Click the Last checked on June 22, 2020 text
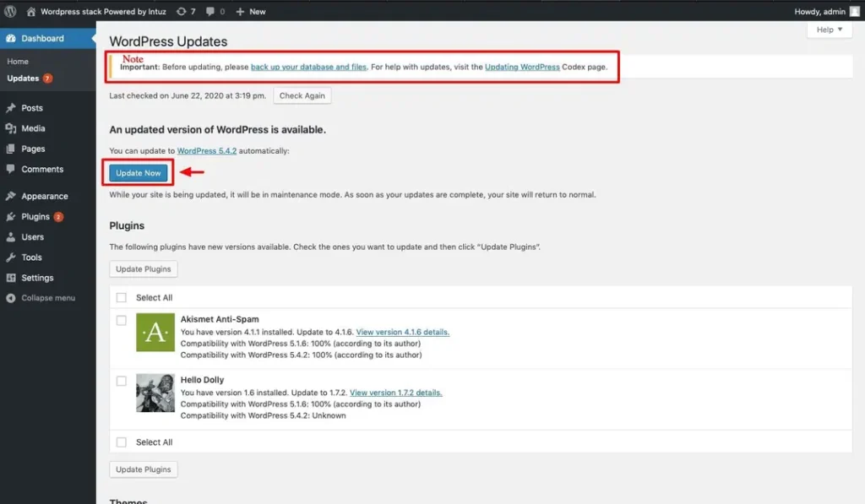Image resolution: width=865 pixels, height=504 pixels. [x=188, y=95]
